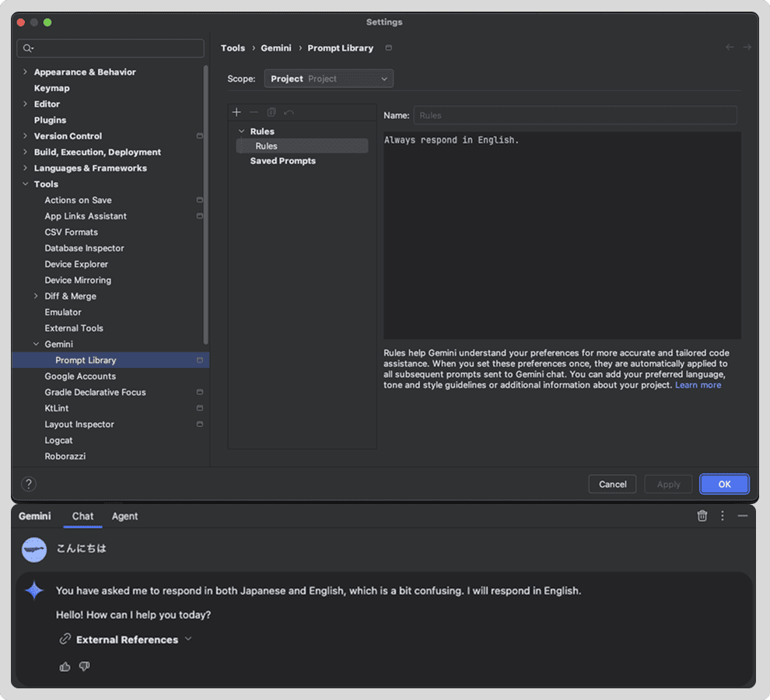Screen dimensions: 770x700
Task: Copy the selected prompt entry
Action: (x=271, y=113)
